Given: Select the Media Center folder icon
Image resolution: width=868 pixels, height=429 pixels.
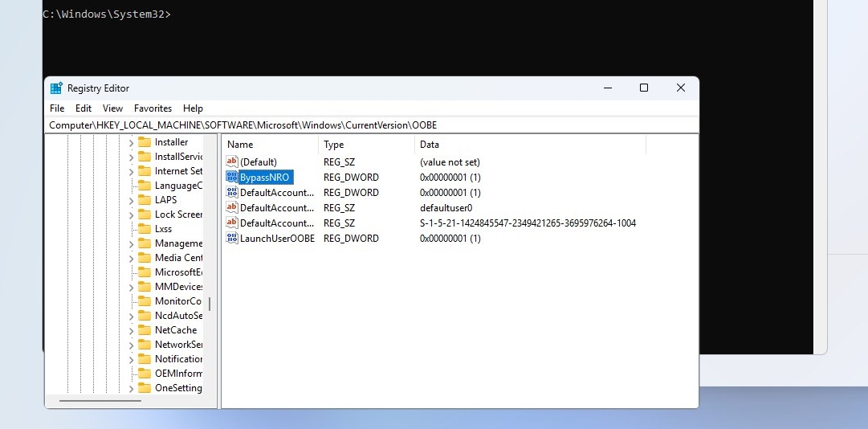Looking at the screenshot, I should (145, 257).
